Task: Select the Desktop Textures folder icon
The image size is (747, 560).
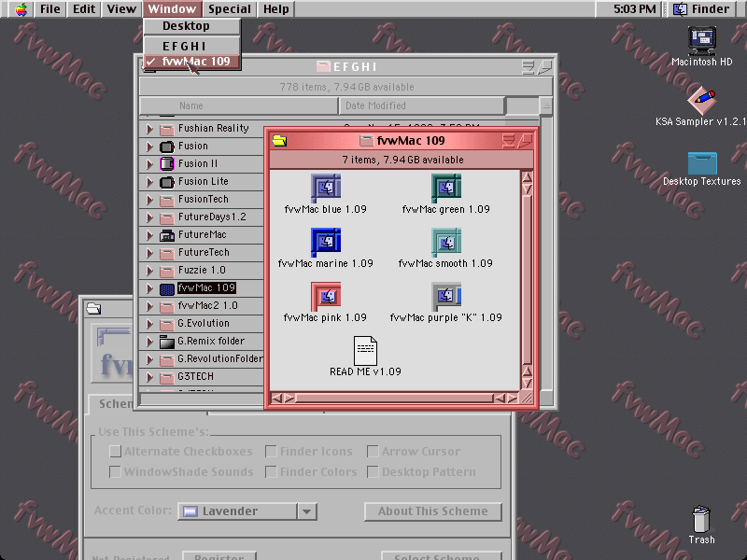Action: (x=702, y=163)
